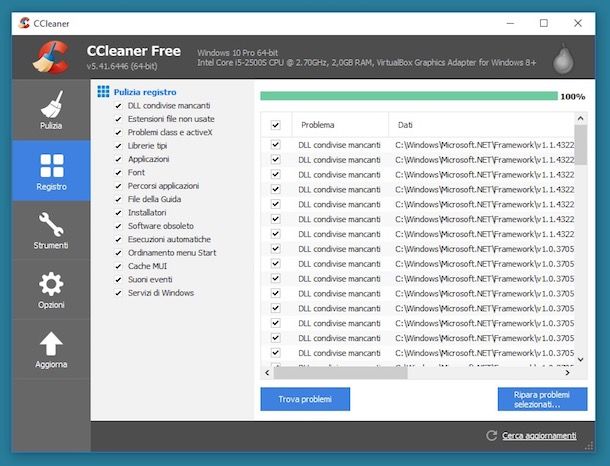
Task: Click the refresh icon beside Cerca aggiornamenti
Action: pos(491,435)
